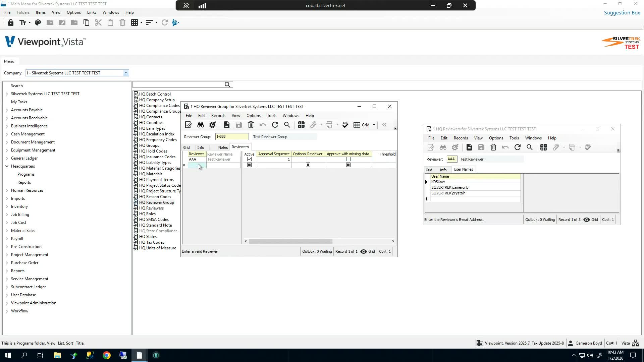Open Grid dropdown arrow in Reviewer Group toolbar
The height and width of the screenshot is (362, 644).
[374, 125]
